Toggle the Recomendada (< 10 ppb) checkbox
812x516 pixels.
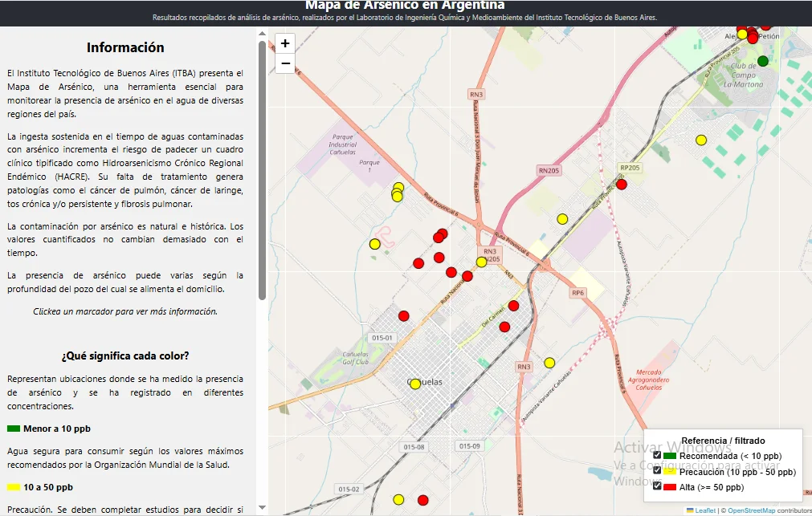(x=657, y=455)
